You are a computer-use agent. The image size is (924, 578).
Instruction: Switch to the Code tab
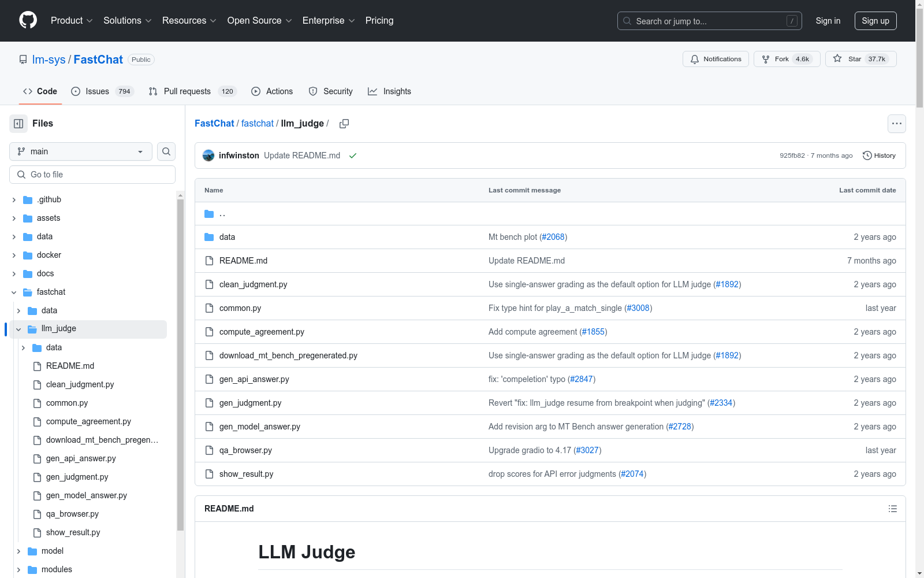tap(40, 91)
